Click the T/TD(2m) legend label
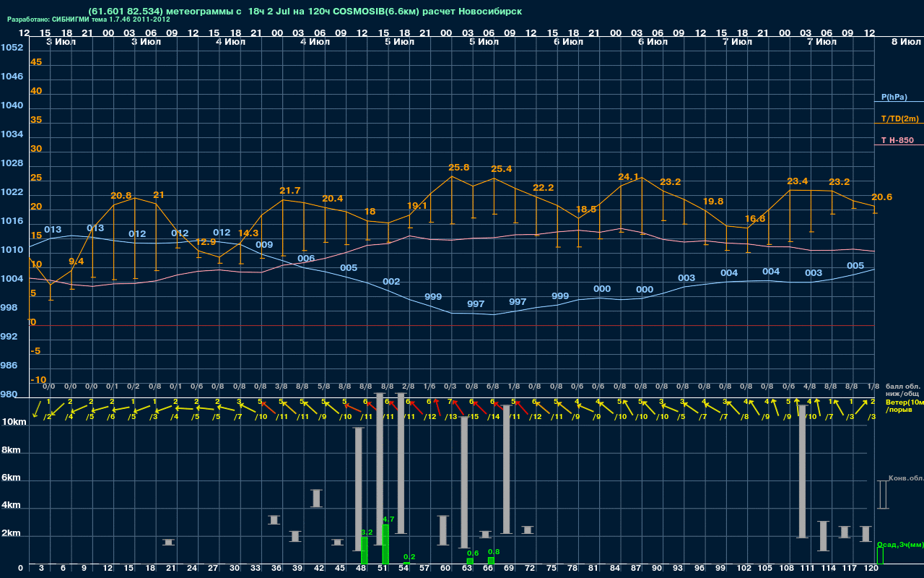Image resolution: width=924 pixels, height=578 pixels. point(899,118)
